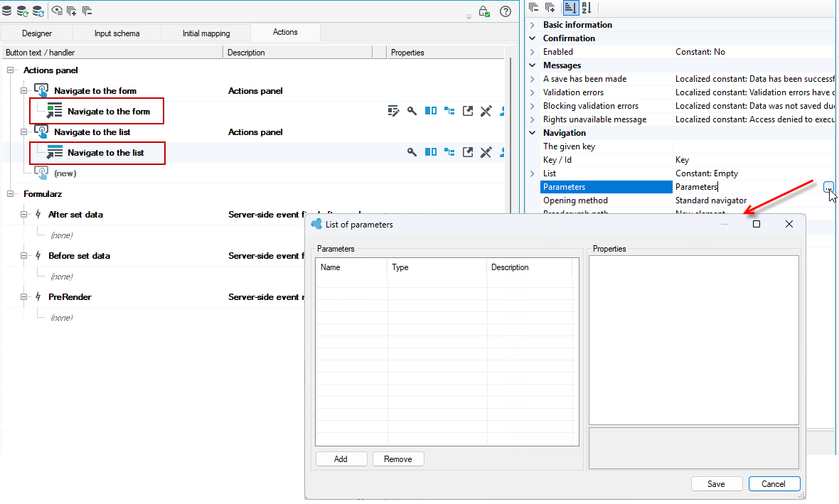Viewport: 839px width, 504px height.
Task: Toggle categorized view in properties panel
Action: click(x=570, y=8)
